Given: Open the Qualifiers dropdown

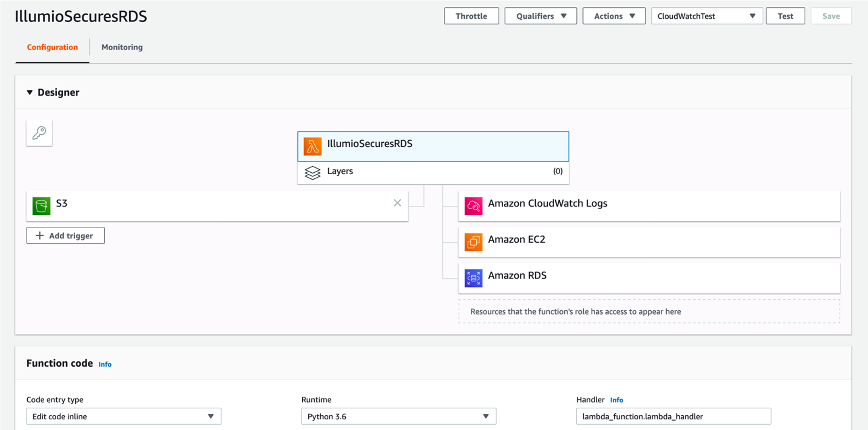Looking at the screenshot, I should pos(540,16).
